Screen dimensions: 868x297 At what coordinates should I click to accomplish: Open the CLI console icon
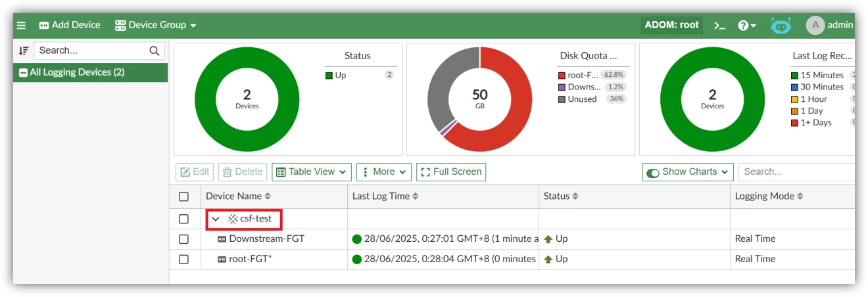pyautogui.click(x=720, y=26)
